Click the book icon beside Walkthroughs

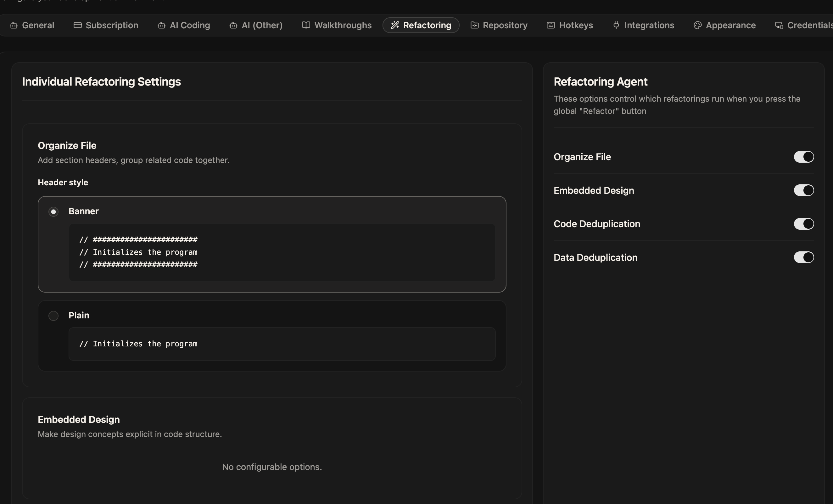tap(306, 25)
